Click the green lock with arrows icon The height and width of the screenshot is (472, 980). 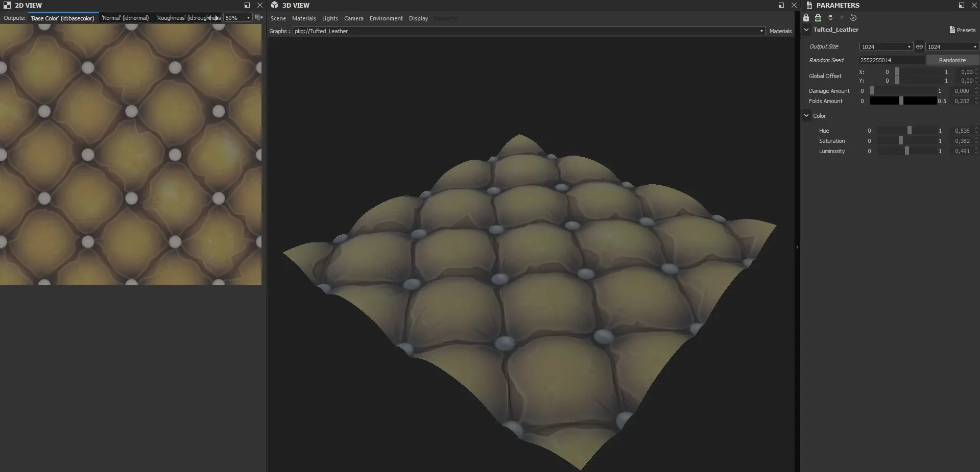(x=818, y=17)
